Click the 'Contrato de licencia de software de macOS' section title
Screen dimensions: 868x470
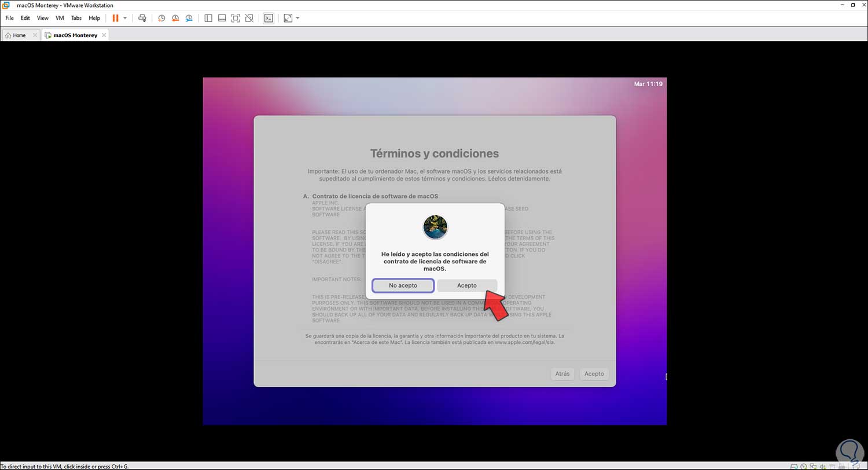click(375, 196)
